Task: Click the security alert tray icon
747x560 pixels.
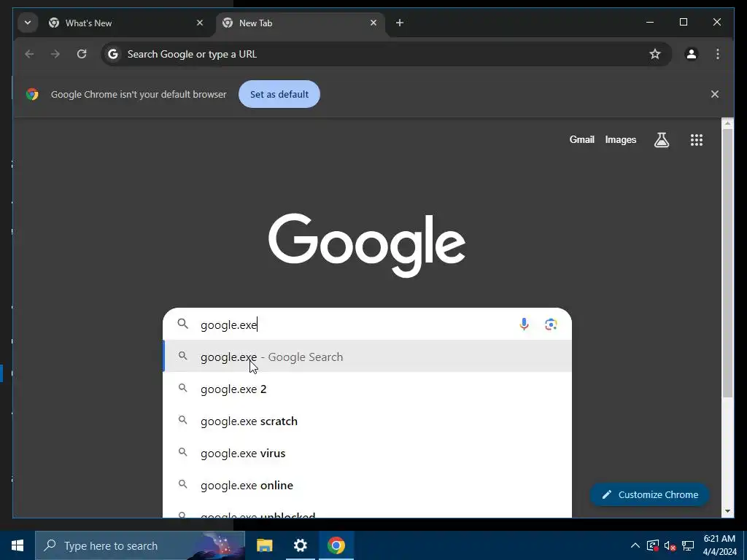Action: coord(653,545)
